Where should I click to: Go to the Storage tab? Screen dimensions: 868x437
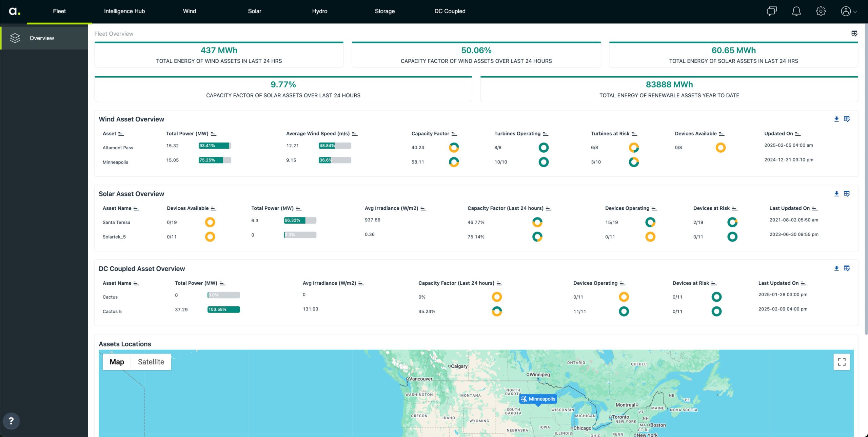tap(384, 11)
